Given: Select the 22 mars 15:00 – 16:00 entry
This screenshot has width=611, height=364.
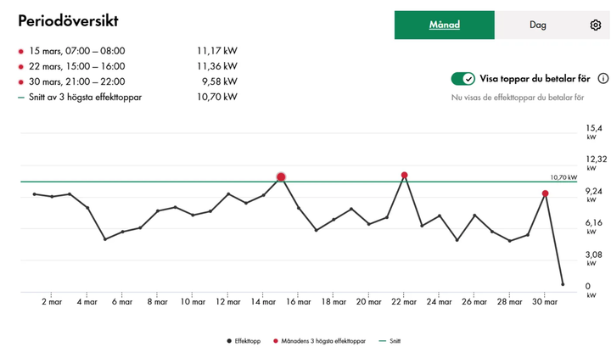Looking at the screenshot, I should [x=76, y=66].
